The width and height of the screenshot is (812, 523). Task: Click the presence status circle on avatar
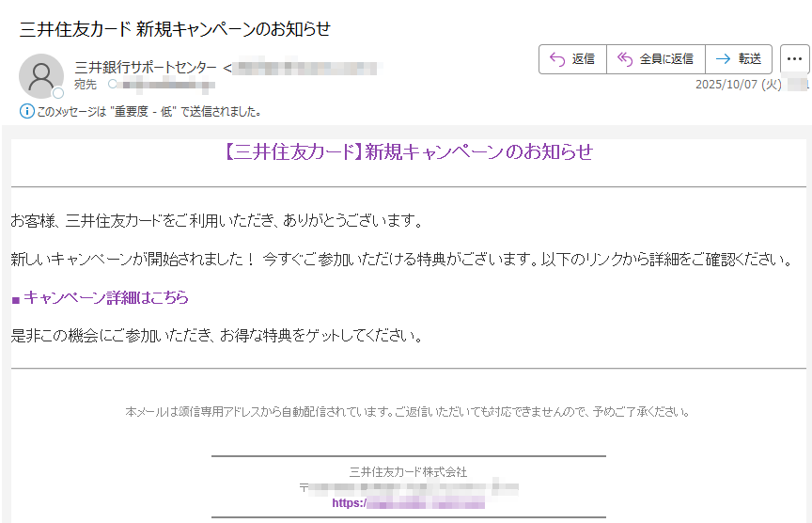click(58, 93)
